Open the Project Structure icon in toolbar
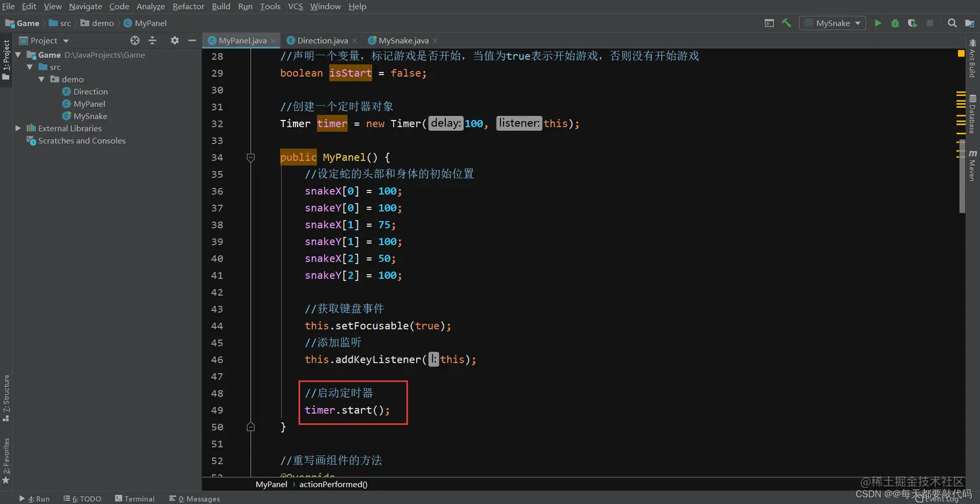The width and height of the screenshot is (980, 504). tap(969, 23)
